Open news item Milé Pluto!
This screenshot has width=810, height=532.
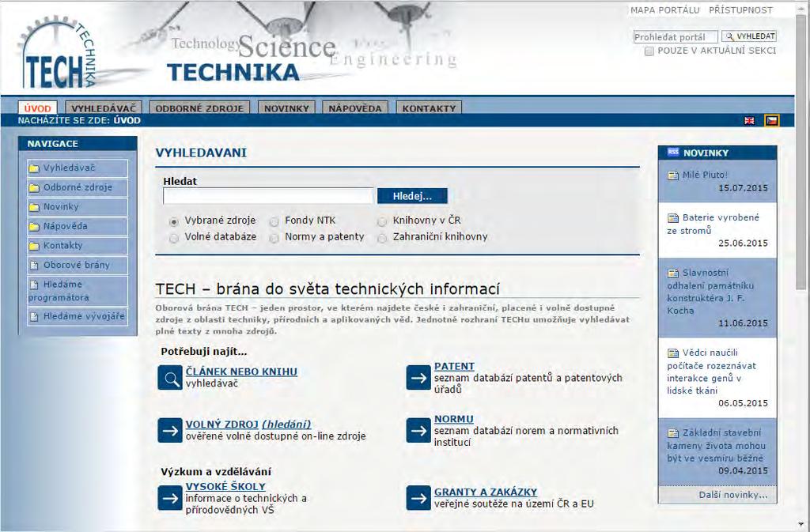click(705, 175)
